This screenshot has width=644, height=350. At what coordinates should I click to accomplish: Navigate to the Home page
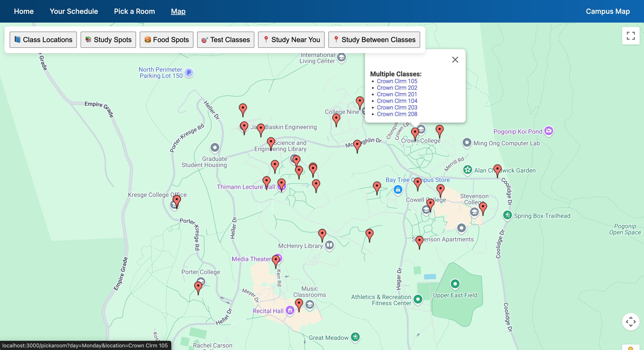[x=24, y=11]
